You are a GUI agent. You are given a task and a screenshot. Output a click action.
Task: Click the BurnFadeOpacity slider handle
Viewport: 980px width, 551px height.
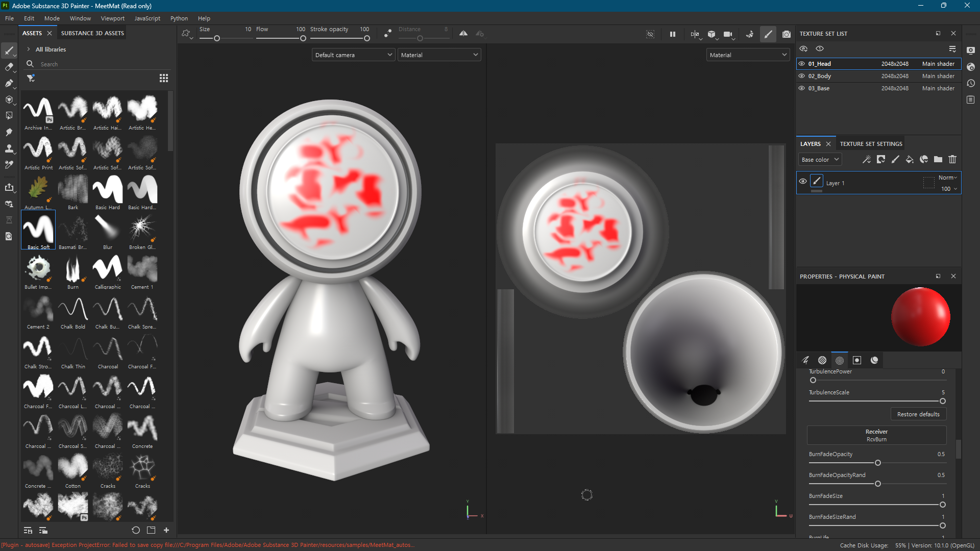[878, 463]
